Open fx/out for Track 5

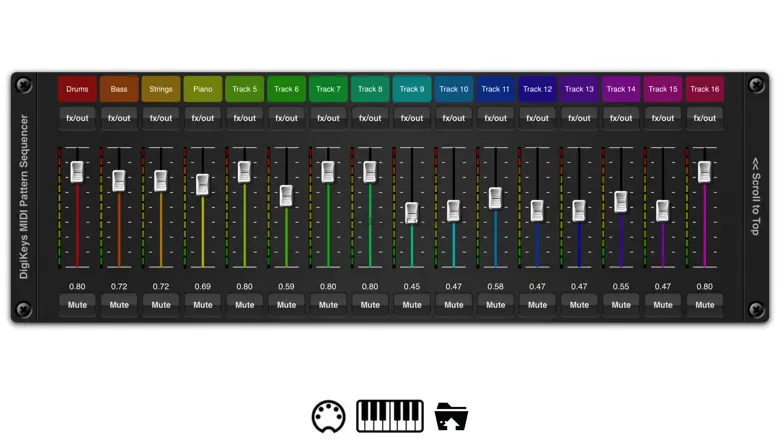pos(244,118)
